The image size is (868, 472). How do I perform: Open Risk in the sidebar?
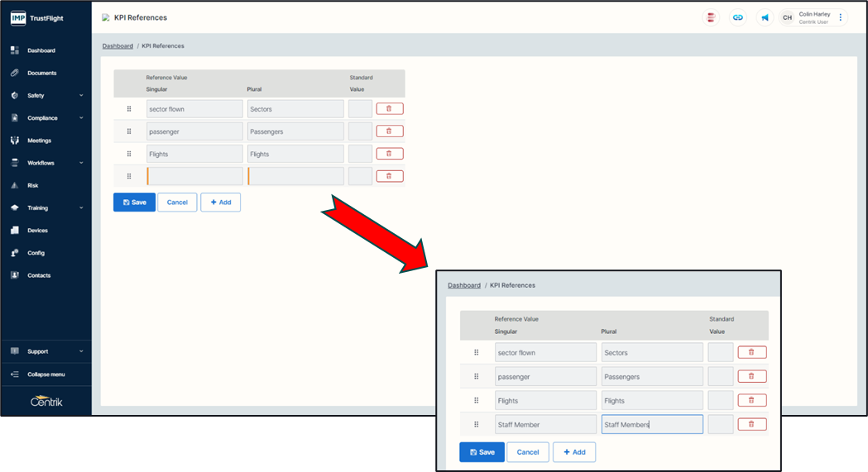point(32,186)
